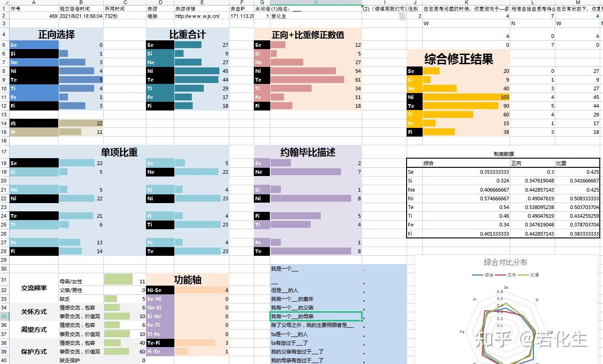The height and width of the screenshot is (364, 603).
Task: Click the '关怀方式' label
Action: (x=34, y=312)
